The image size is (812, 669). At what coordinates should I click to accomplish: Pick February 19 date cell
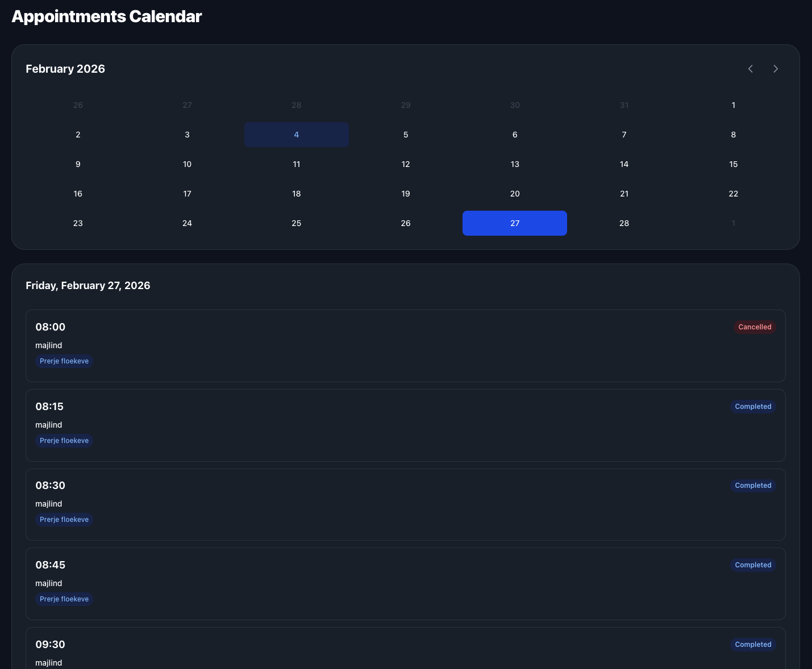point(406,194)
